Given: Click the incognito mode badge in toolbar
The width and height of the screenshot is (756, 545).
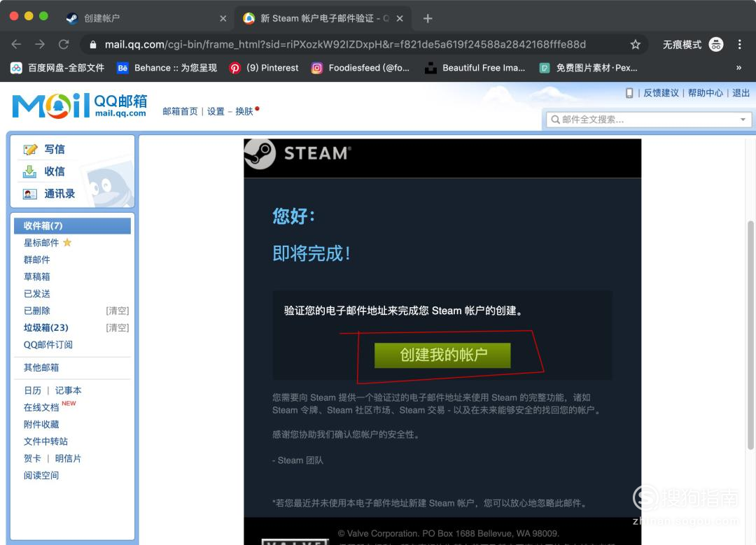Looking at the screenshot, I should point(715,44).
